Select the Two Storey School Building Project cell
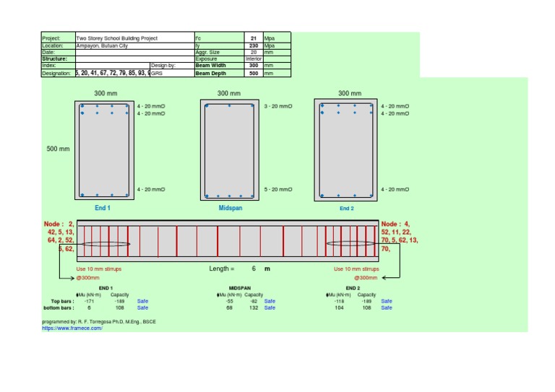555x392 pixels. 135,38
